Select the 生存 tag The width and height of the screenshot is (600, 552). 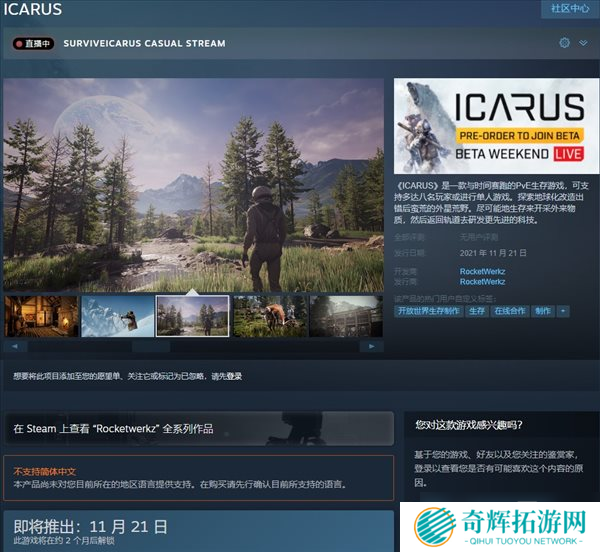477,311
